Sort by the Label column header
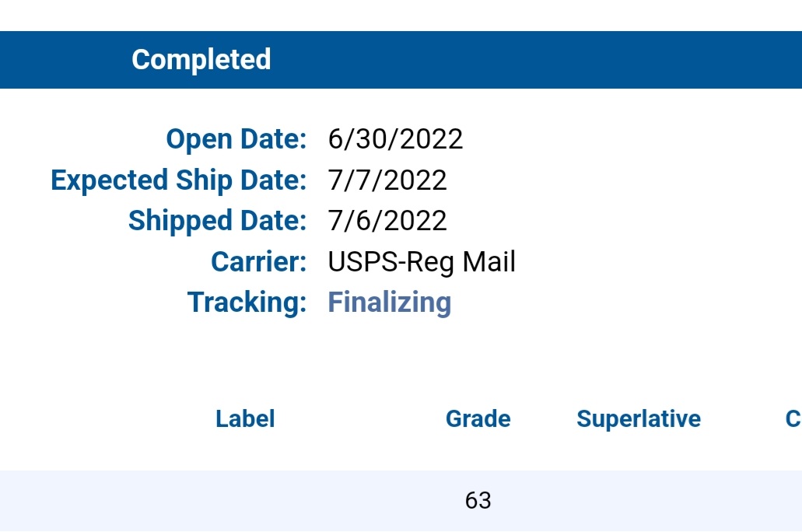Image resolution: width=802 pixels, height=532 pixels. pyautogui.click(x=245, y=419)
